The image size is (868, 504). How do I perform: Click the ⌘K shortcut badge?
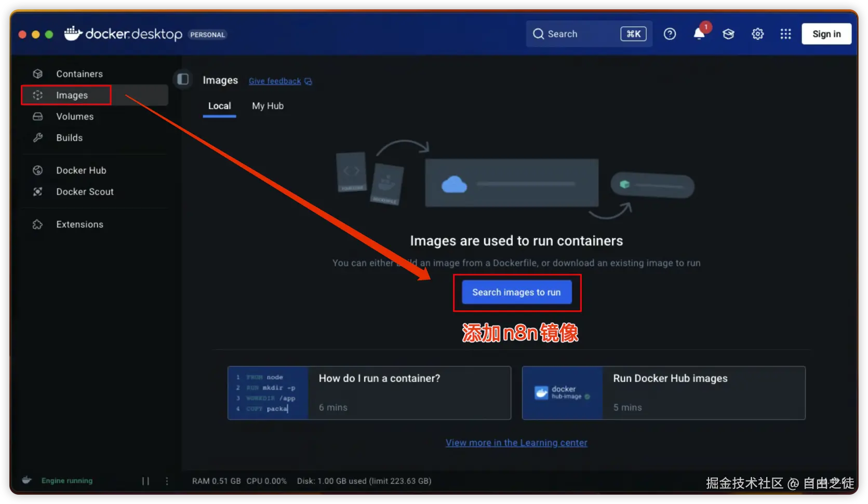pyautogui.click(x=633, y=34)
